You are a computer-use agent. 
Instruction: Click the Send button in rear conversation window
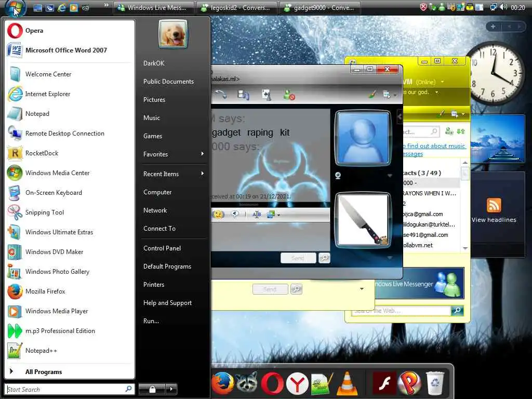coord(270,289)
